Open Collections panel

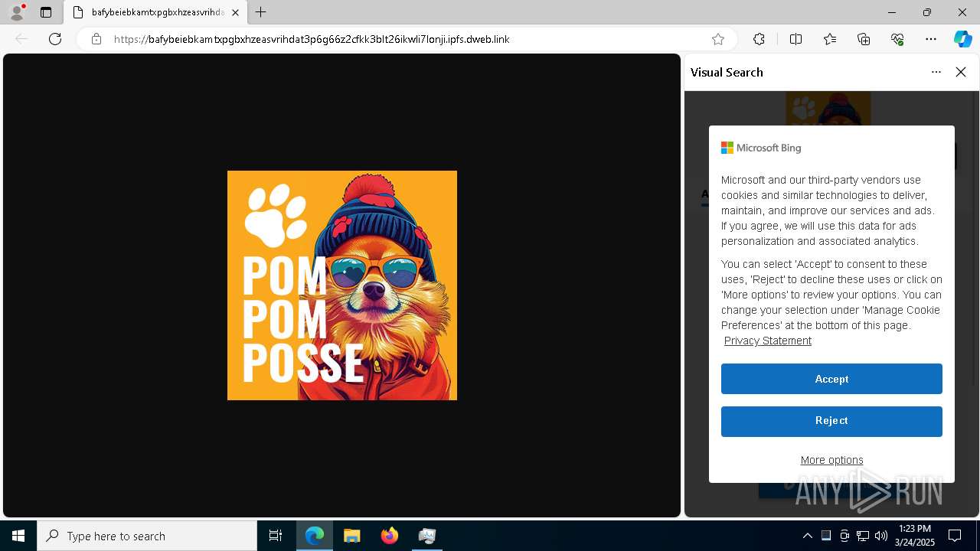(864, 39)
